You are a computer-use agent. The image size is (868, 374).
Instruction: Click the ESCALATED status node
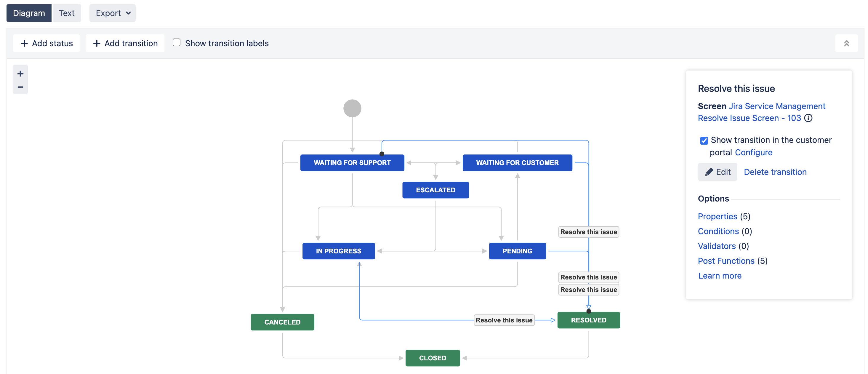tap(435, 189)
